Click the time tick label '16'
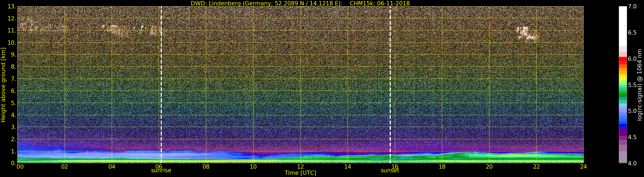Image resolution: width=644 pixels, height=177 pixels. [395, 166]
